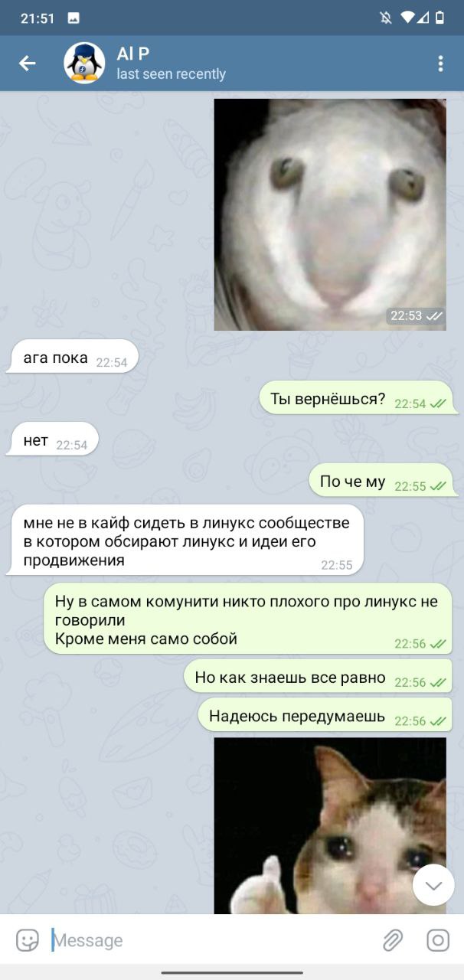Open the three-dot chat options menu

point(440,64)
